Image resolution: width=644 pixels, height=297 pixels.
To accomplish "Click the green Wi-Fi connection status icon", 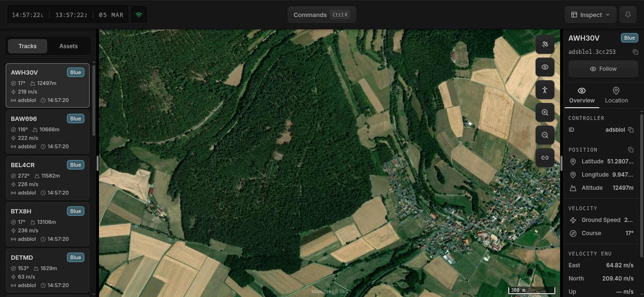I will point(139,15).
